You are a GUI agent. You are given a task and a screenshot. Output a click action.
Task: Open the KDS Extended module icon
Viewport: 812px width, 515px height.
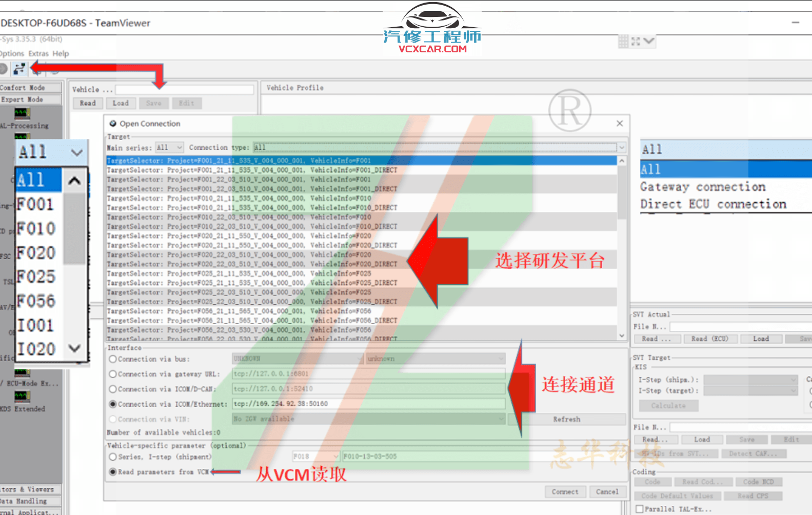[22, 397]
